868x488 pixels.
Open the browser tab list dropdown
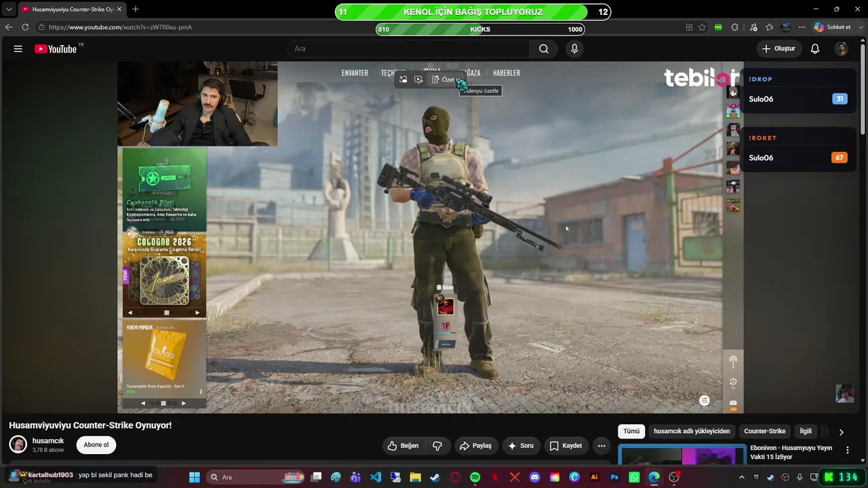(9, 9)
